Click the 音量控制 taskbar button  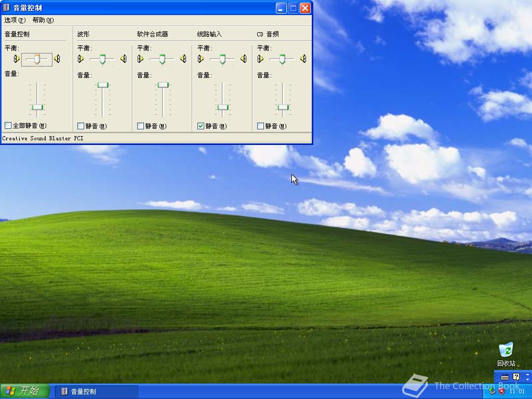[x=96, y=392]
